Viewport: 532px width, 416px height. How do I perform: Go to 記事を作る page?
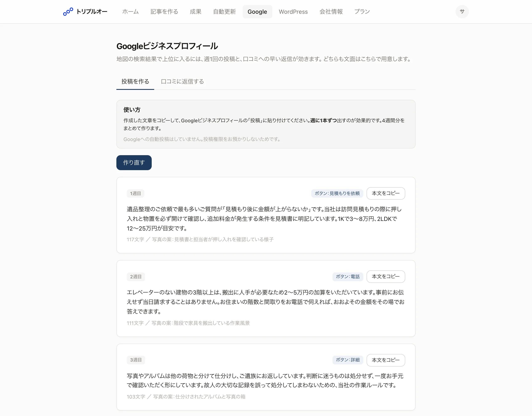pyautogui.click(x=164, y=12)
